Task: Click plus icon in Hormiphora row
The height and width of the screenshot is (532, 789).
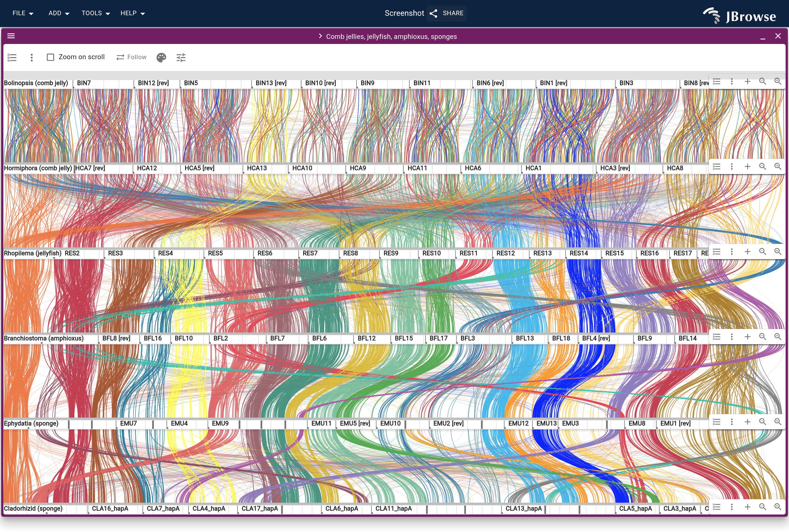Action: (x=747, y=167)
